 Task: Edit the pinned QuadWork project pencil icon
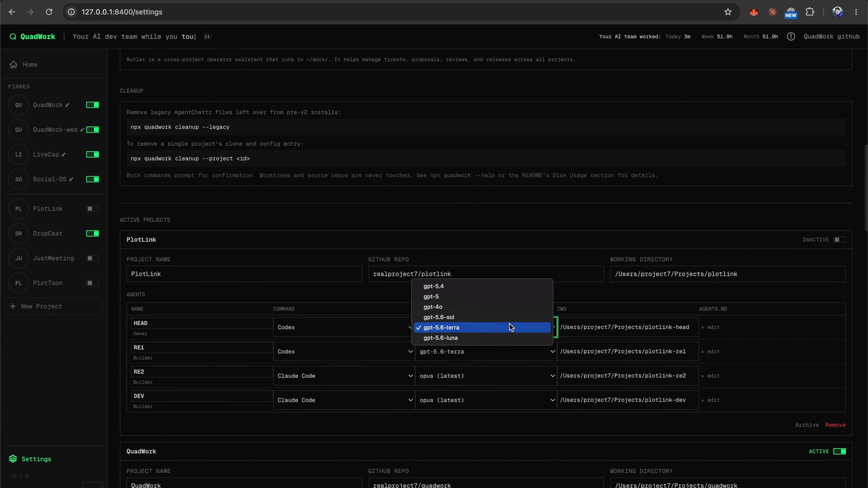tap(67, 105)
